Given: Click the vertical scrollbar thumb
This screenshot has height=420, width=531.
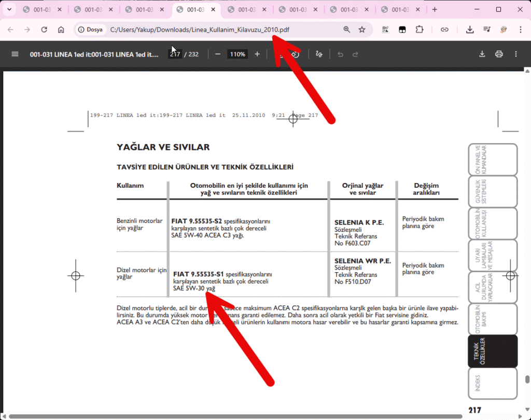Looking at the screenshot, I should tap(527, 379).
